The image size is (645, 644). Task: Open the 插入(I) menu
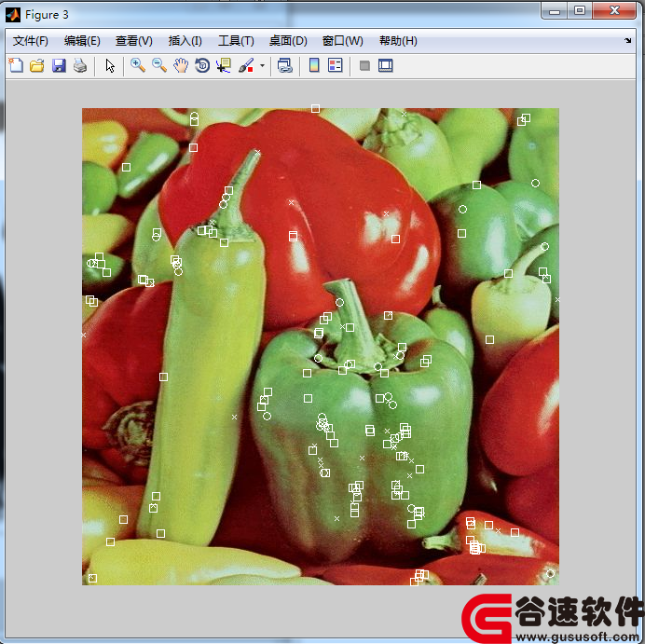click(x=185, y=41)
